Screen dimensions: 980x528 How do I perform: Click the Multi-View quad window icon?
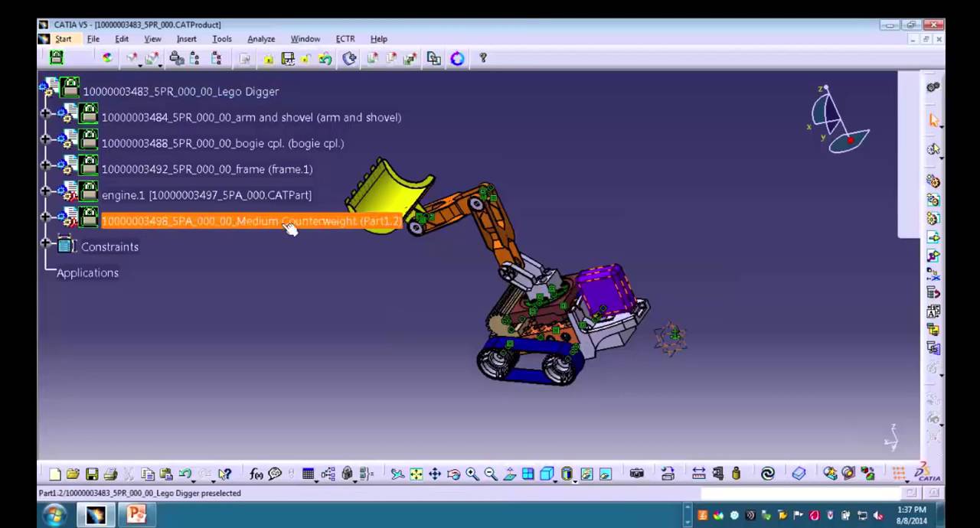pos(528,474)
